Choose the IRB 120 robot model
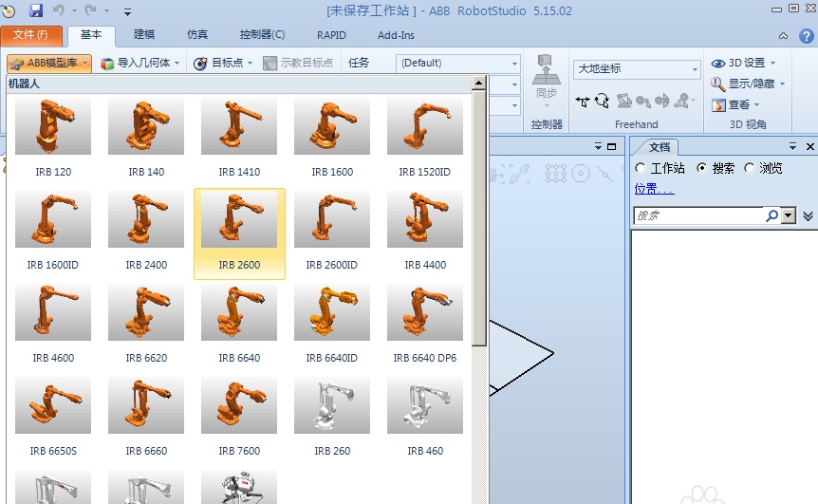The height and width of the screenshot is (504, 818). [53, 140]
